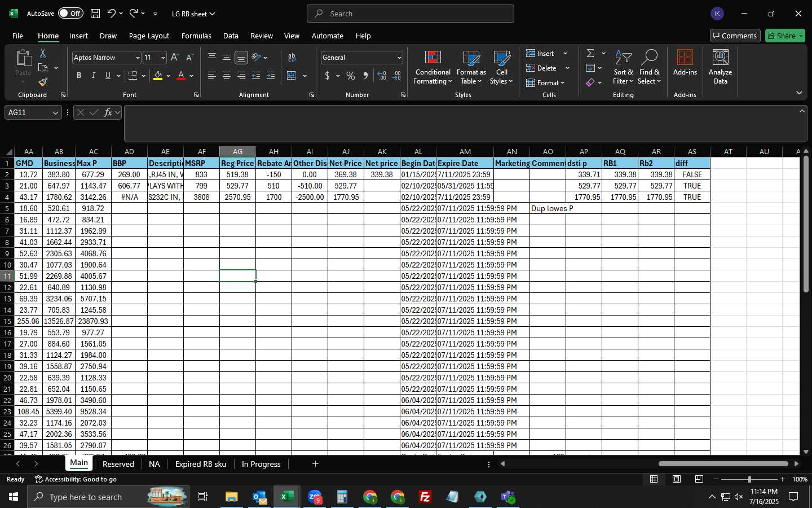Toggle top vertical alignment

click(x=212, y=58)
